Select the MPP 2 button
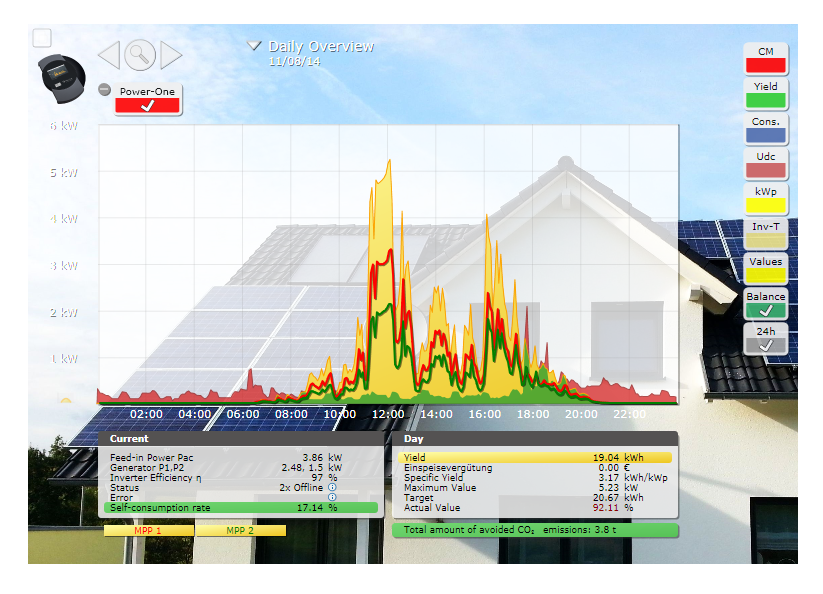Viewport: 823px width, 594px height. click(241, 531)
